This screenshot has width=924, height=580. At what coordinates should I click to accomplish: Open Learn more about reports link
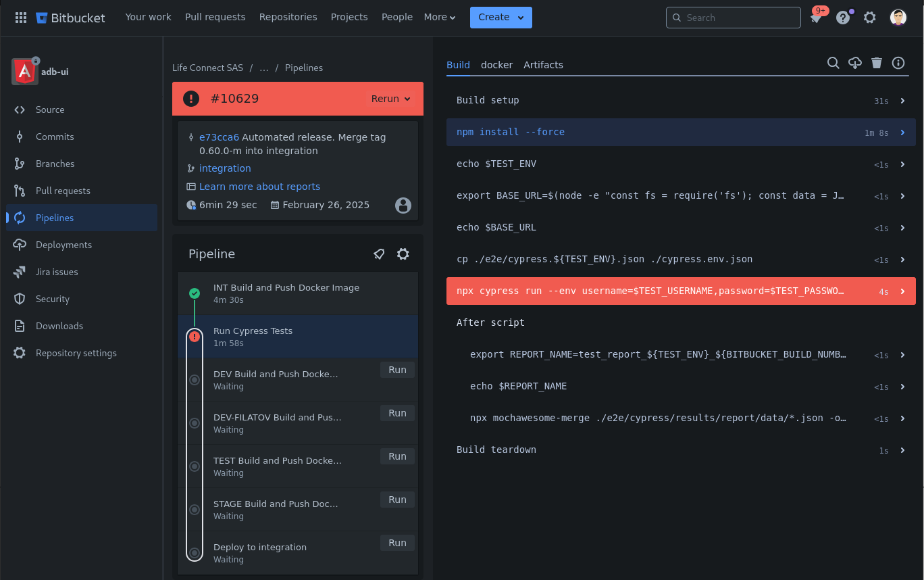pyautogui.click(x=259, y=187)
